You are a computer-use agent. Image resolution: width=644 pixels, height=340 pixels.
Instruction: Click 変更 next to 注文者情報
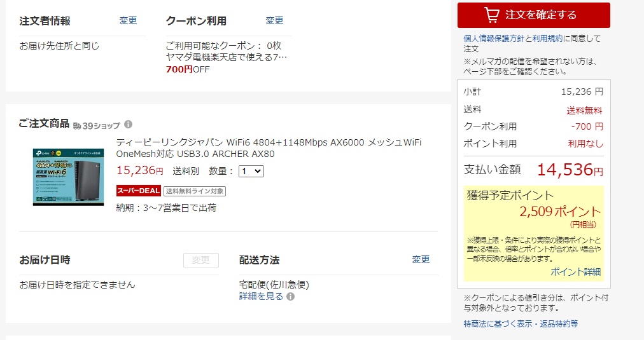pos(128,20)
